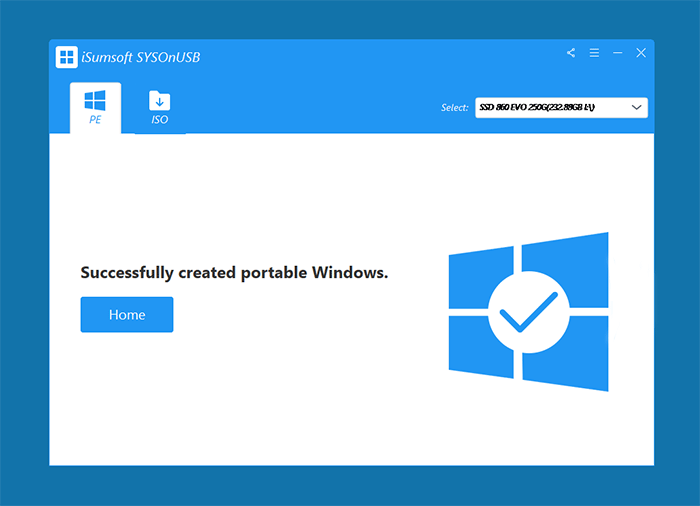The image size is (700, 506).
Task: Open the hamburger menu icon
Action: tap(594, 53)
